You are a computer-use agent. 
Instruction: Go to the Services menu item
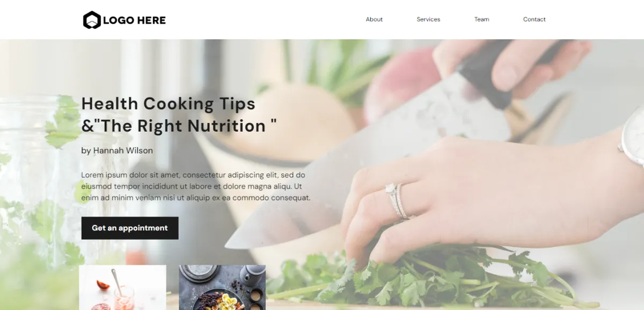pyautogui.click(x=428, y=19)
